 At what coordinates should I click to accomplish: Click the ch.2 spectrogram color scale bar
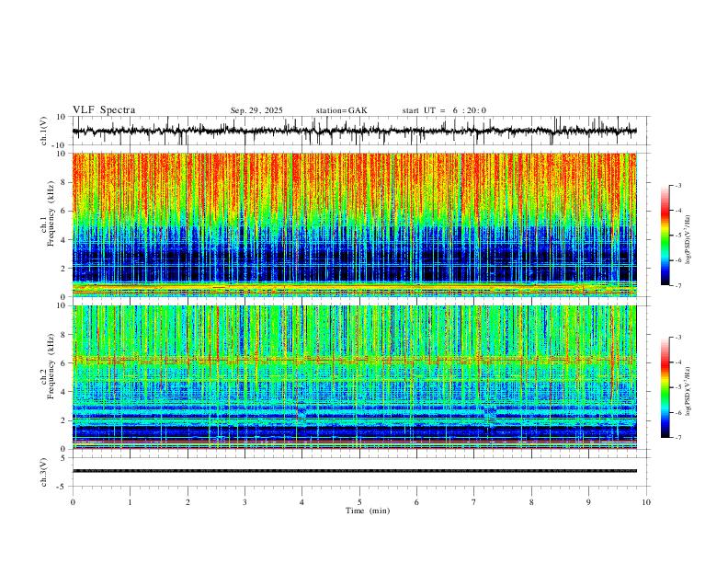point(665,387)
